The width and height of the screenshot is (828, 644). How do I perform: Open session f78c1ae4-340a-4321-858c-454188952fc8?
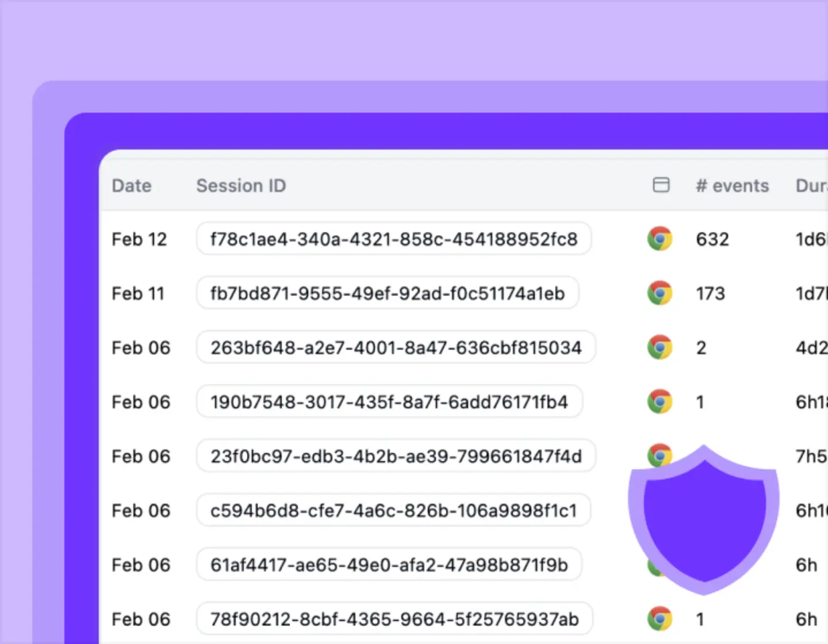point(394,239)
